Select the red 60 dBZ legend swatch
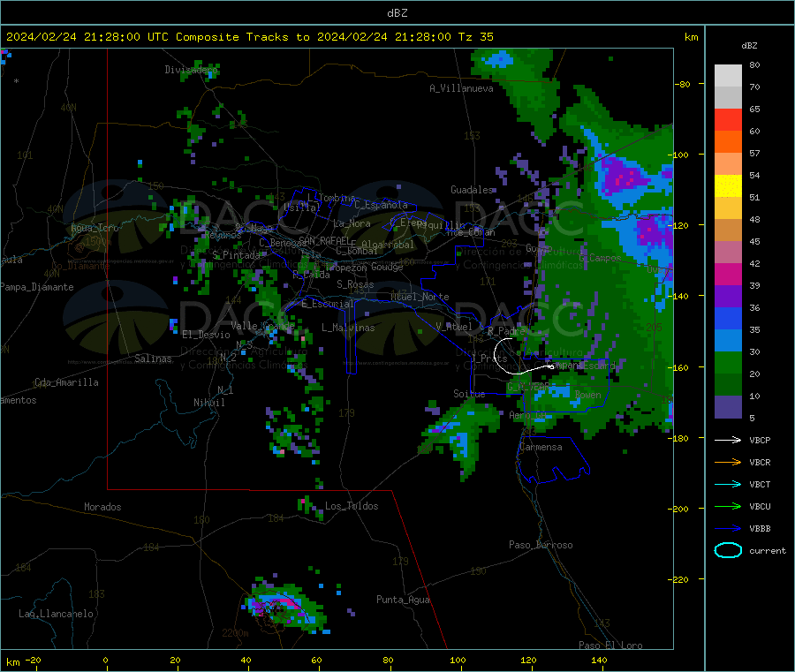Screen dimensions: 795x672 click(x=728, y=119)
